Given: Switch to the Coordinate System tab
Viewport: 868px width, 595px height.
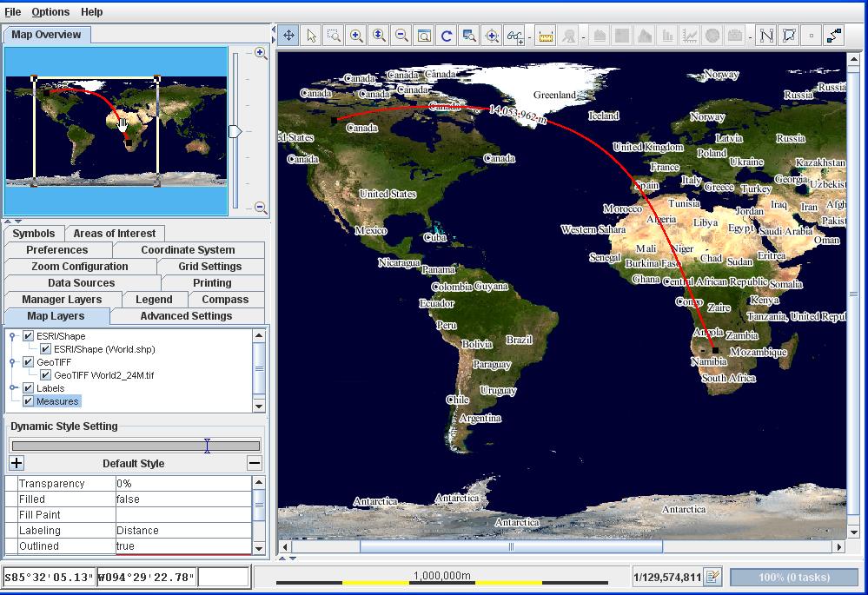Looking at the screenshot, I should tap(188, 250).
